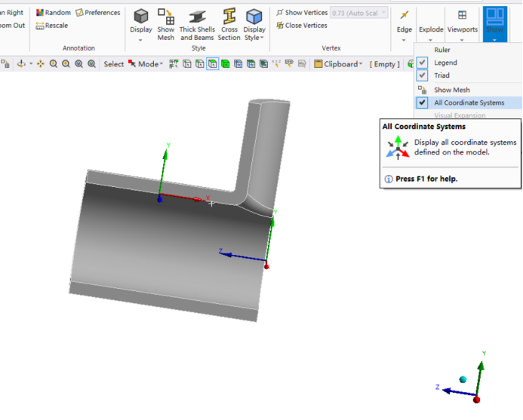This screenshot has height=420, width=523.
Task: Expand the Display Style dropdown
Action: pos(254,25)
